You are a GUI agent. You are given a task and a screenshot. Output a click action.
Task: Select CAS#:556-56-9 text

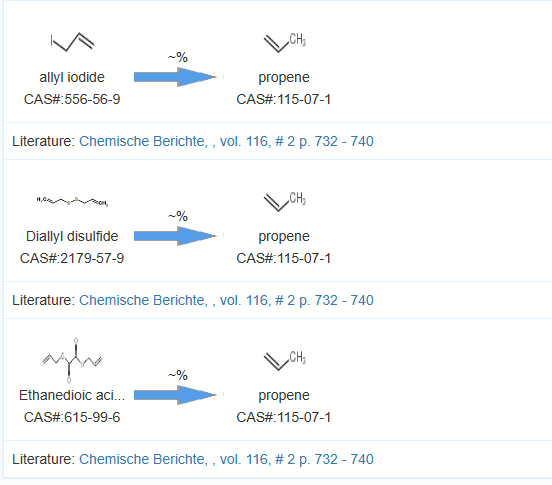click(72, 99)
